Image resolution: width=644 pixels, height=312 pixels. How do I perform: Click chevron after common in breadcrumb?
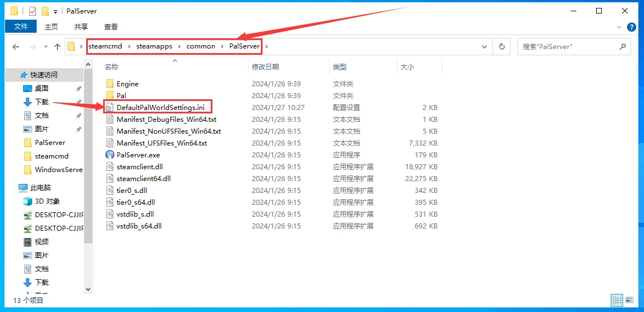[221, 46]
